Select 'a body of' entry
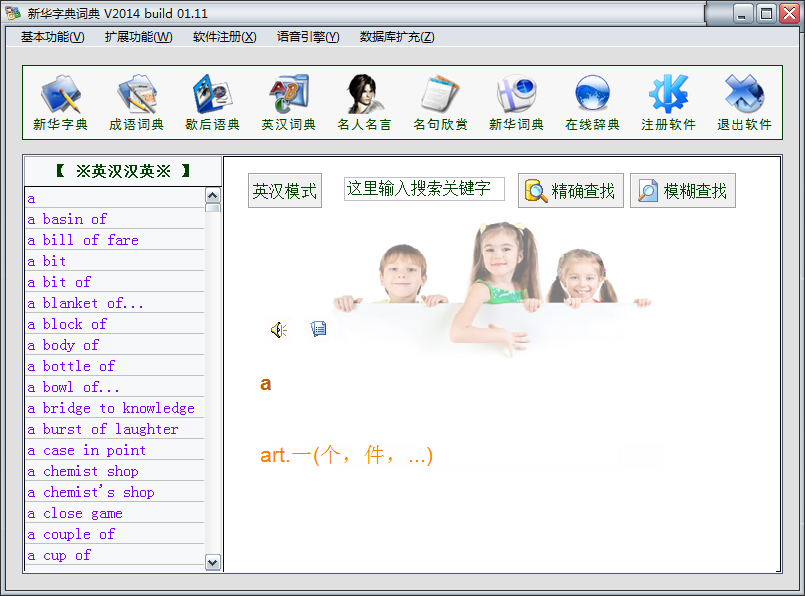Image resolution: width=805 pixels, height=596 pixels. (114, 345)
